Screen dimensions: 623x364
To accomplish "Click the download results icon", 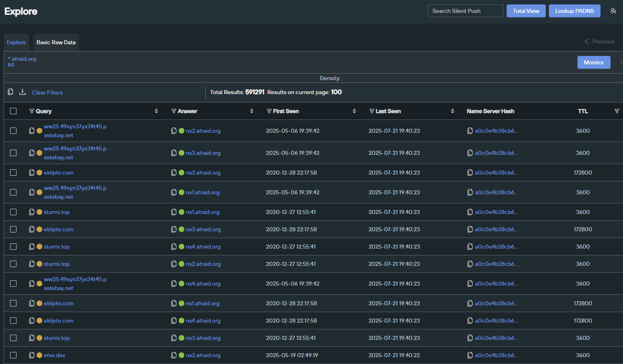I will pyautogui.click(x=23, y=92).
